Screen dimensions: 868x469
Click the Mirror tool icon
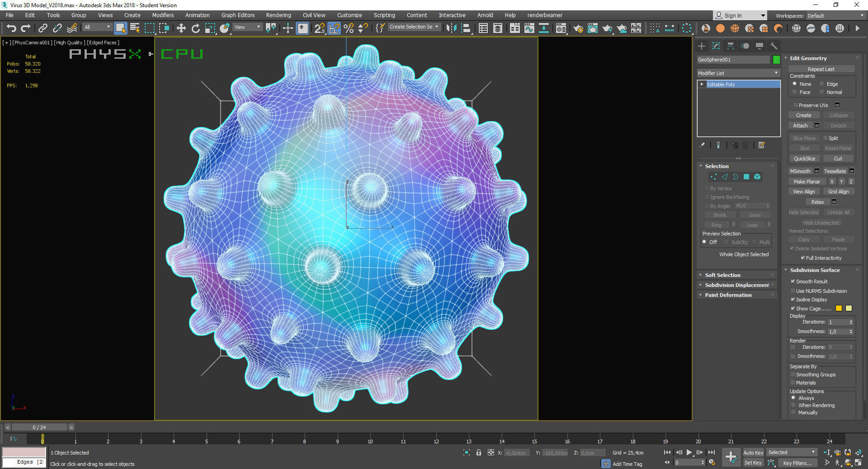[451, 28]
